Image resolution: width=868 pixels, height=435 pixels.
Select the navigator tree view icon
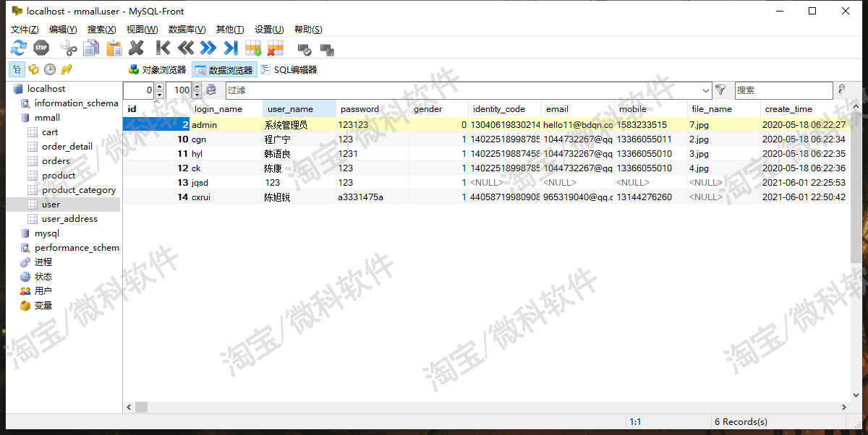(x=16, y=69)
